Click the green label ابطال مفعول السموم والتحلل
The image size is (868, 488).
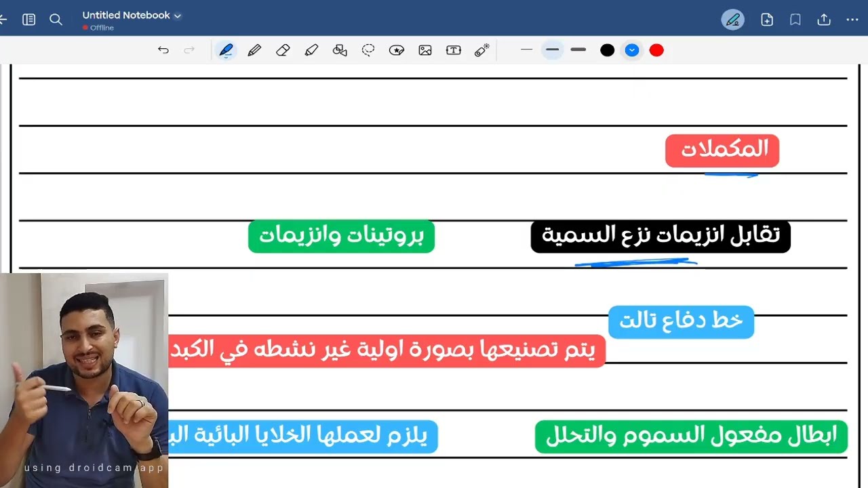tap(691, 436)
